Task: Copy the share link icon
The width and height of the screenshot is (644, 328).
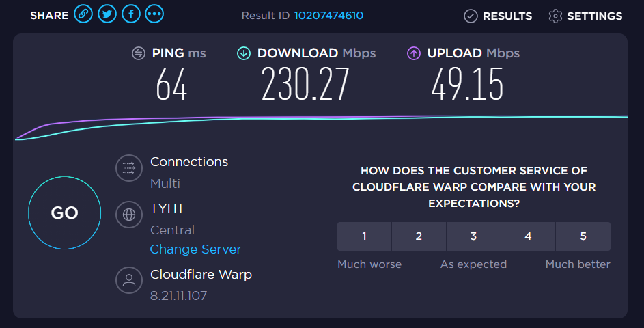Action: click(83, 14)
